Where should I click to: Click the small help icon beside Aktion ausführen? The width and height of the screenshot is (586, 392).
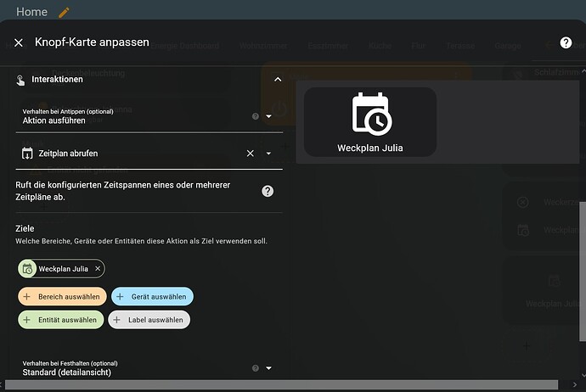(x=256, y=116)
